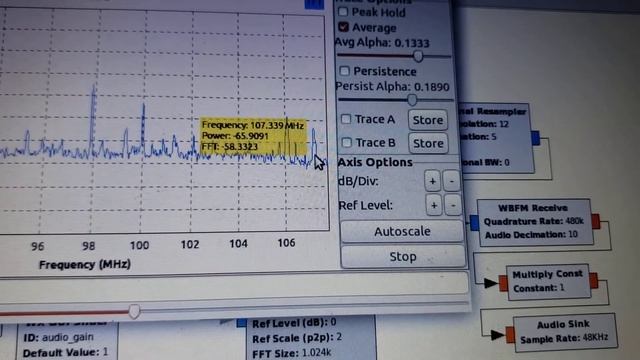
Task: Enable the Peak Hold checkbox
Action: click(x=343, y=11)
